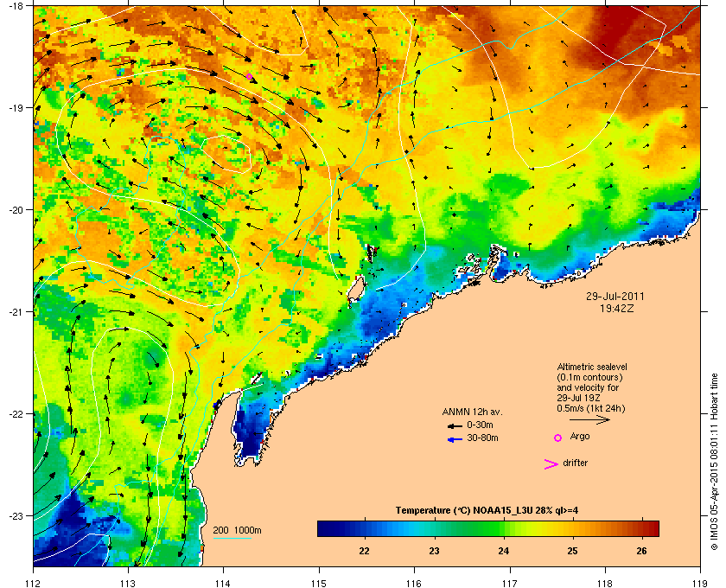Click the temperature color bar near 22

365,528
